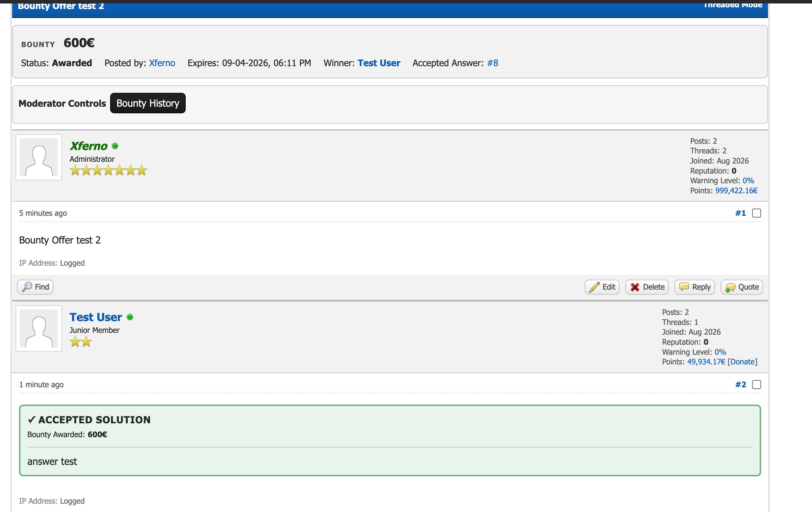Click Test User's avatar image
The width and height of the screenshot is (812, 512).
(x=39, y=328)
